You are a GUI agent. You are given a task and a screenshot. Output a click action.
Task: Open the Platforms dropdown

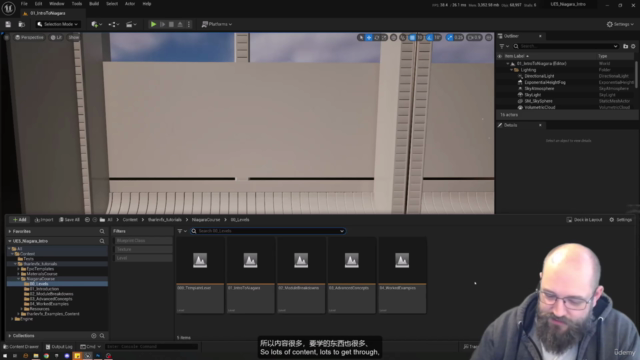click(x=217, y=24)
